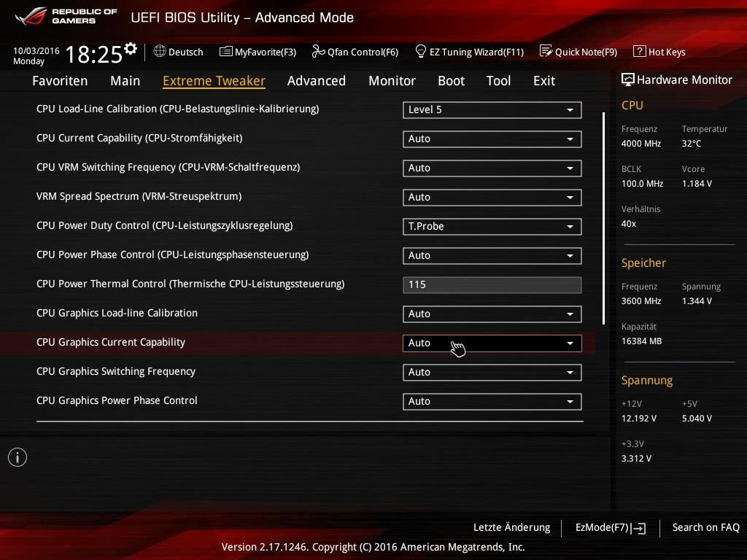Click the EZ Tuning Wizard lightbulb icon
Viewport: 747px width, 560px height.
[421, 51]
